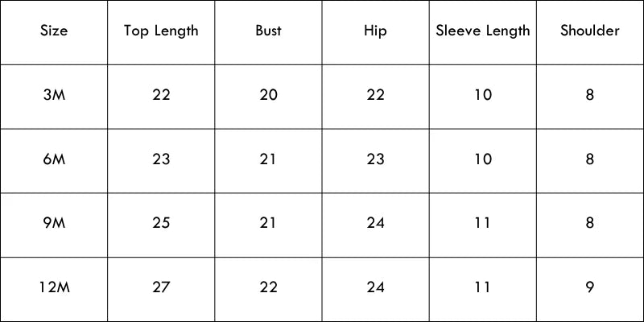Click the Hip value in the 6M row
This screenshot has width=644, height=322.
[x=375, y=159]
